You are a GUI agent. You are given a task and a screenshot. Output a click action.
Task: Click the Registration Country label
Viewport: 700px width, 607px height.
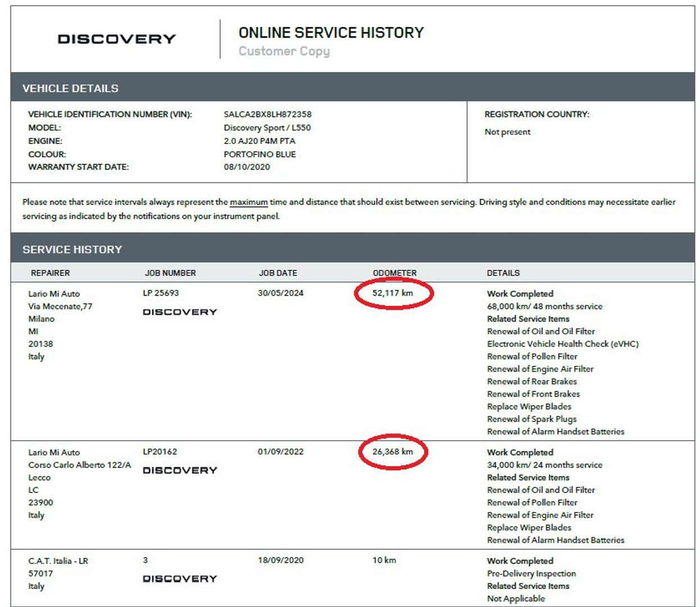click(537, 114)
